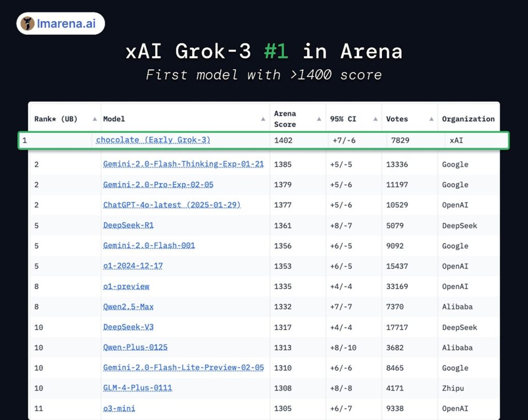
Task: Open the DeepSeek-R1 model link
Action: coord(129,225)
